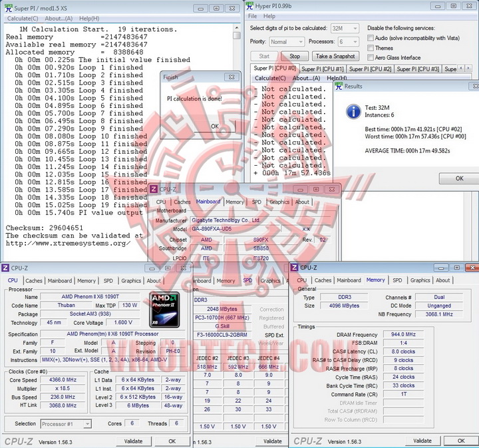Click the Results dialog title icon
Image resolution: width=479 pixels, height=448 pixels.
pos(339,86)
